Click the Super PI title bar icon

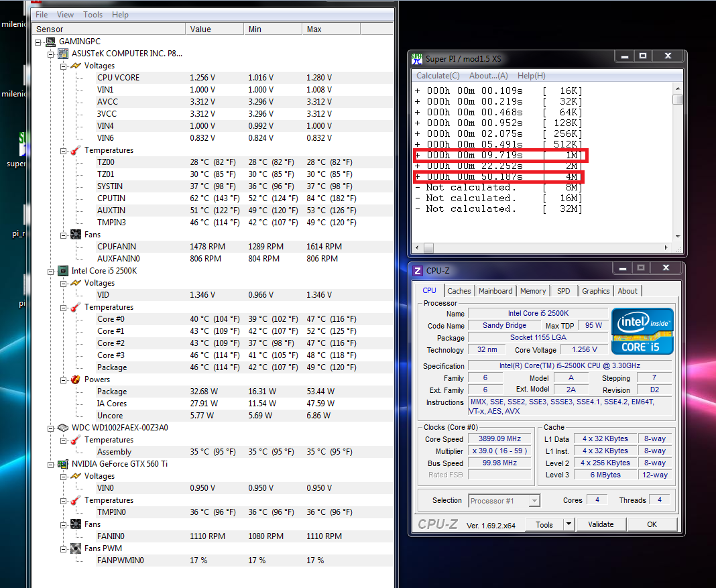pyautogui.click(x=417, y=58)
